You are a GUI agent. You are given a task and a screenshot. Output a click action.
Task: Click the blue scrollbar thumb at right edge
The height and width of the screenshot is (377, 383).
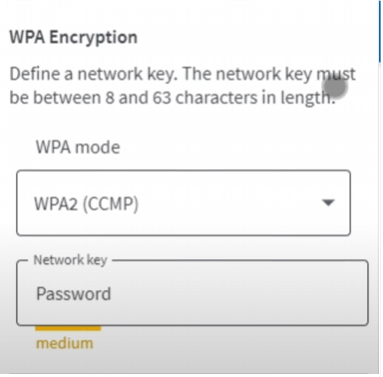click(380, 31)
